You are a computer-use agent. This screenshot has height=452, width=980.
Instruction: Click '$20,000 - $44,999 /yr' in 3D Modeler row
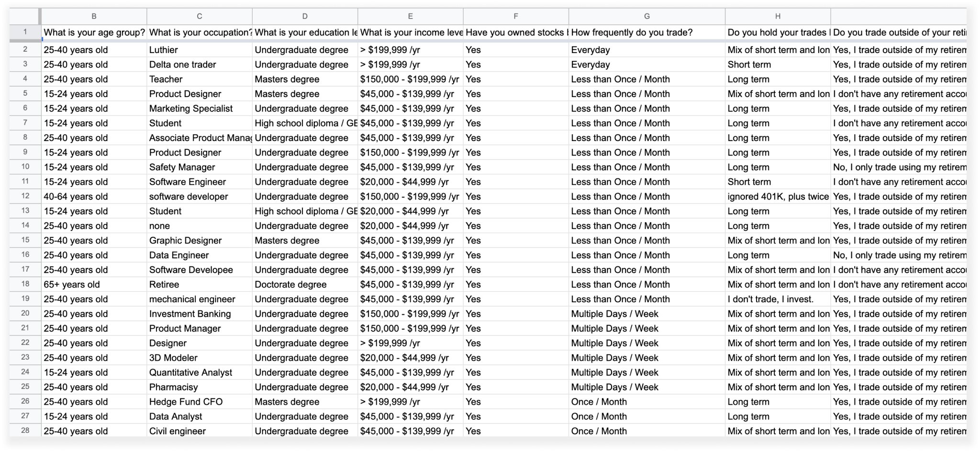click(x=411, y=358)
